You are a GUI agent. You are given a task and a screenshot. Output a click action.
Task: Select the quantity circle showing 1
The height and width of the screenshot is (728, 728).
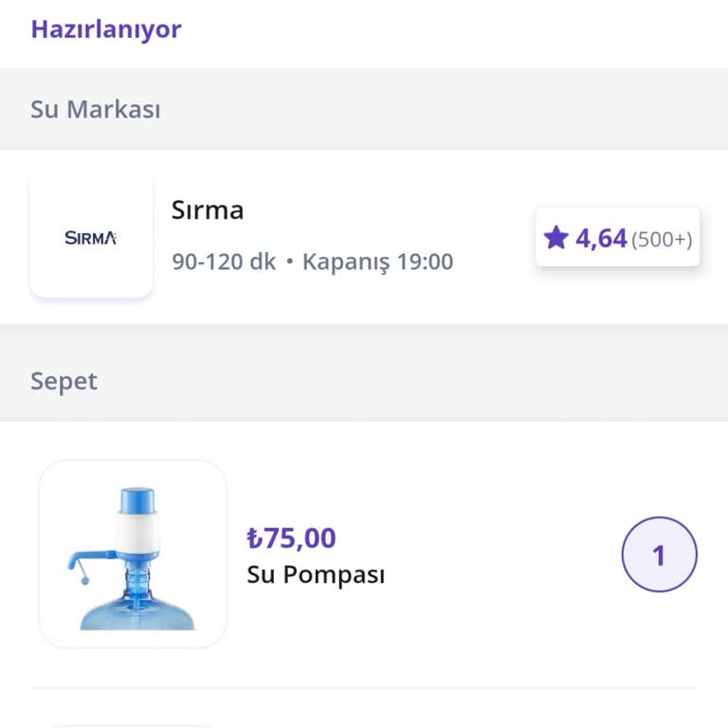pyautogui.click(x=659, y=555)
